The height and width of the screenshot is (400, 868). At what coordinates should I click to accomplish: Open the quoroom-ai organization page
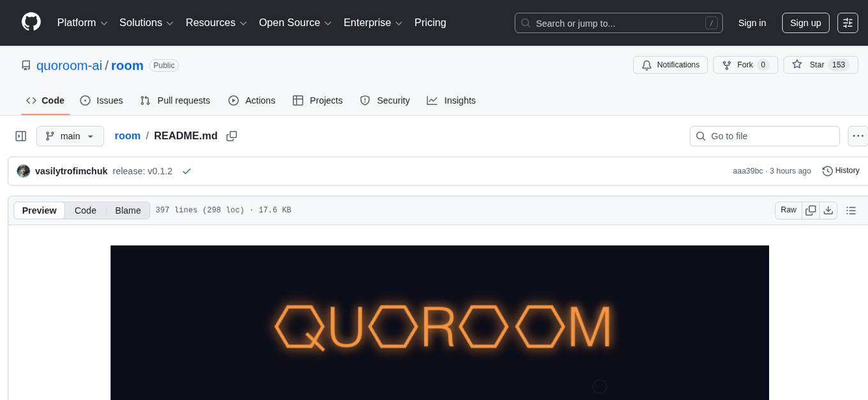[69, 65]
